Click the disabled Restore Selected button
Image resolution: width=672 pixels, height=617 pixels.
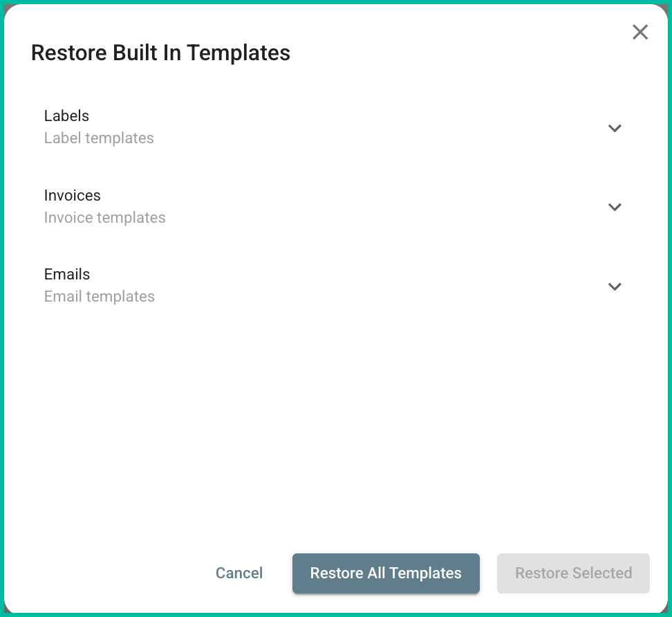tap(573, 573)
